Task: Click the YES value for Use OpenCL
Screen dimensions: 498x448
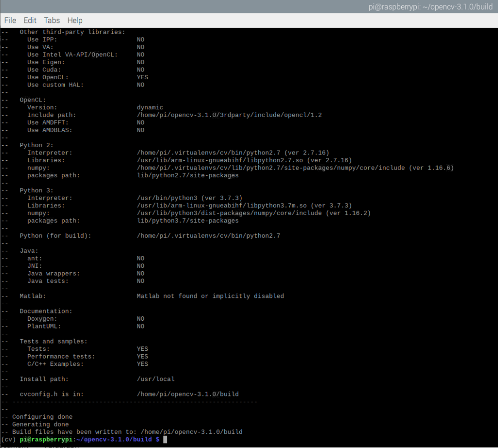Action: (142, 77)
